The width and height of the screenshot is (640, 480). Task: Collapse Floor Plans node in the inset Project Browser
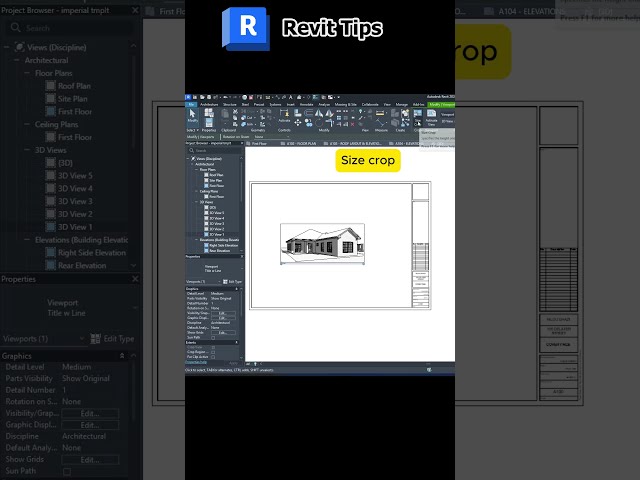[196, 169]
